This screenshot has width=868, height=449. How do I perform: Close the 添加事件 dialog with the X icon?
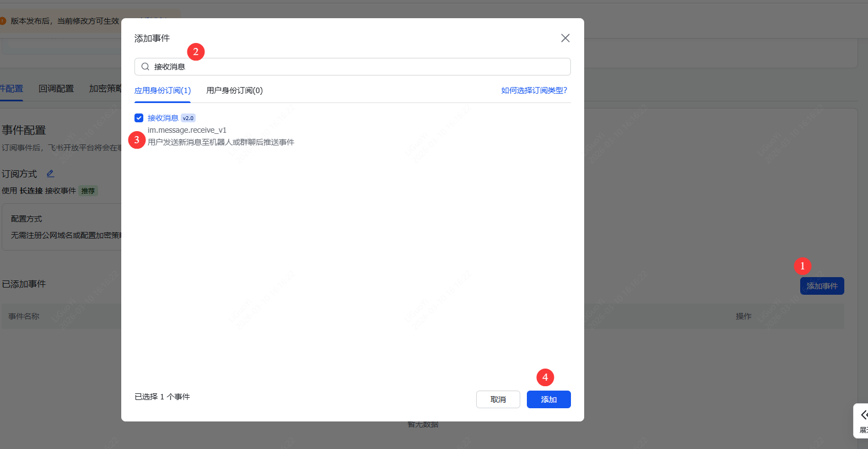[x=565, y=38]
